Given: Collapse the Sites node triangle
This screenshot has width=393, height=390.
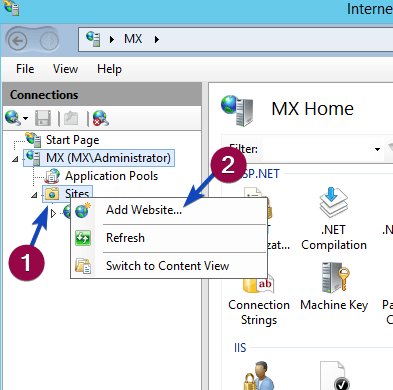Looking at the screenshot, I should 34,195.
